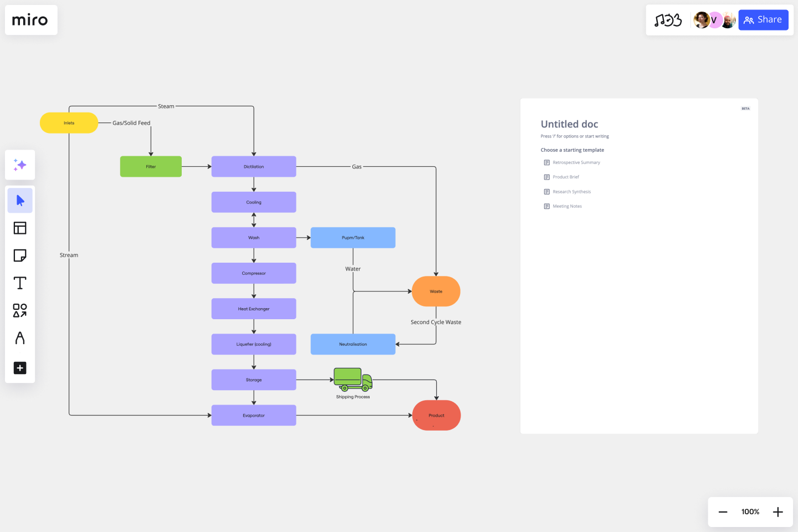Open the 100% zoom level menu
This screenshot has height=532, width=798.
(x=750, y=512)
